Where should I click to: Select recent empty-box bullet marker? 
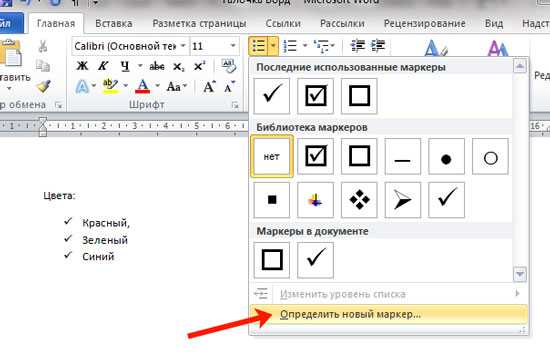click(x=359, y=96)
